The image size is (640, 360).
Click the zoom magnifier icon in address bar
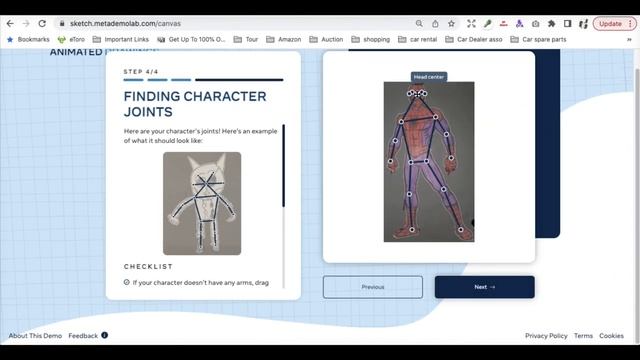tap(419, 24)
